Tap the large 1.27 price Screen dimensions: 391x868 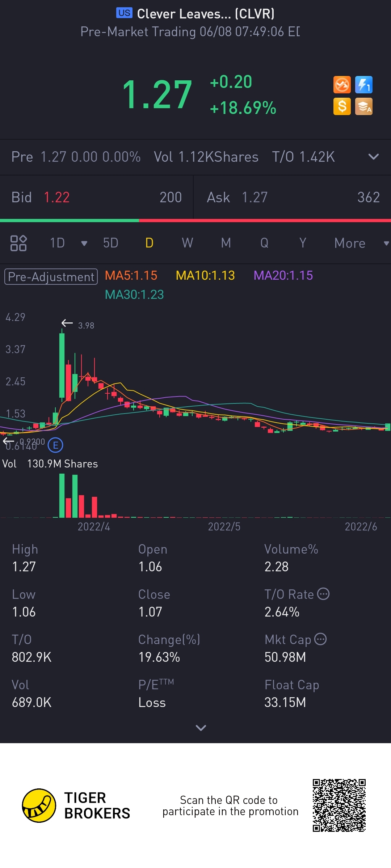pyautogui.click(x=157, y=95)
